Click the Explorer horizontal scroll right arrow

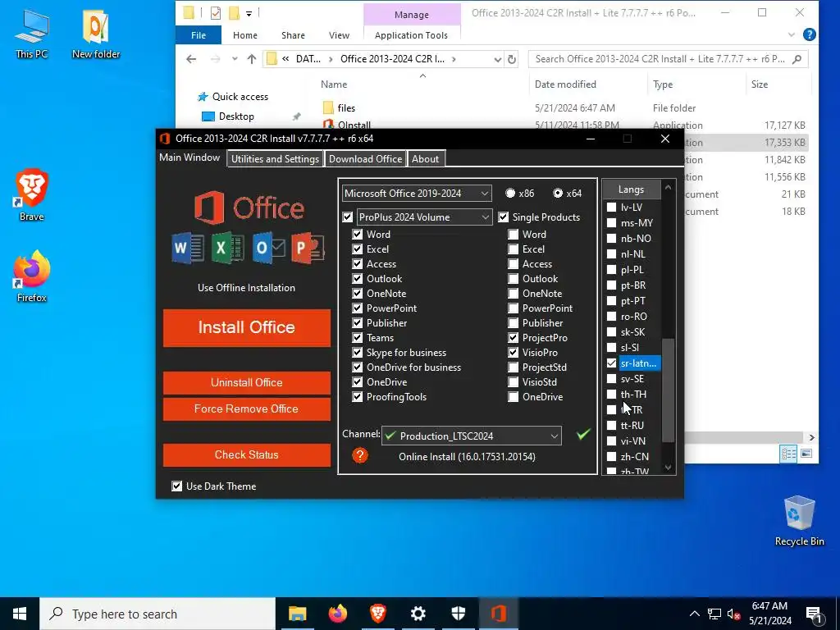[811, 437]
